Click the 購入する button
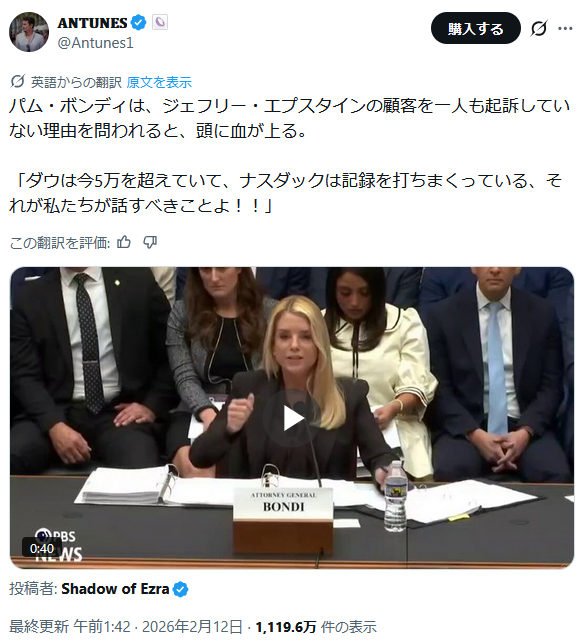This screenshot has width=583, height=641. (x=475, y=28)
